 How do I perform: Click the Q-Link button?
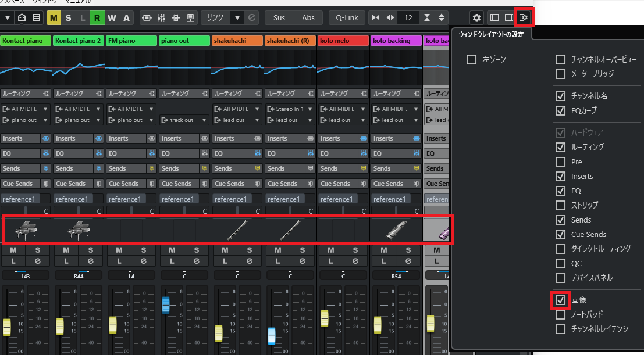pos(347,18)
